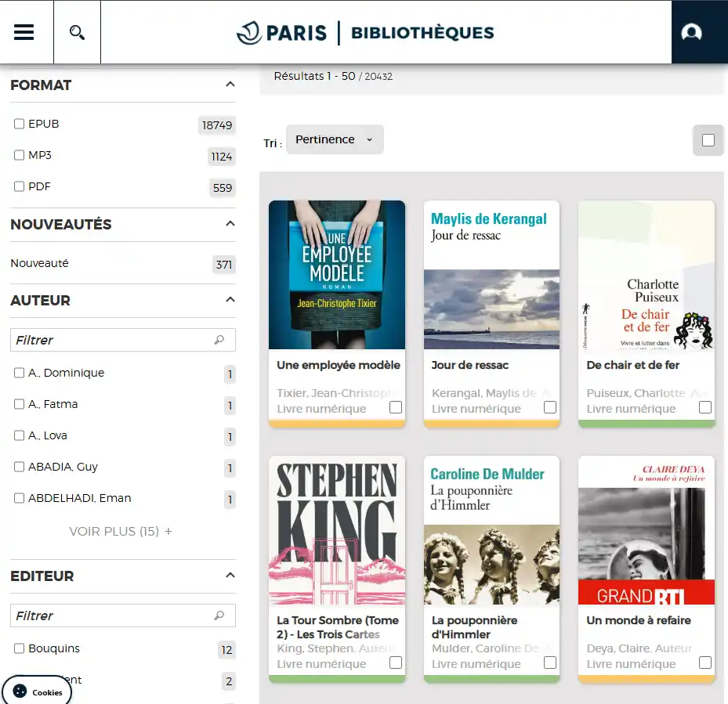Screen dimensions: 728x704
Task: Open the main navigation menu
Action: tap(25, 31)
